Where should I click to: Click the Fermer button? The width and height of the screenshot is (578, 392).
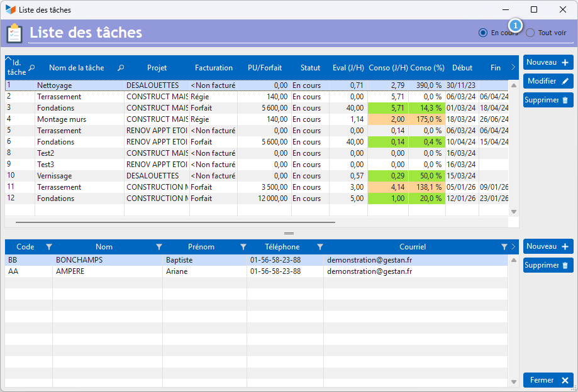point(548,380)
